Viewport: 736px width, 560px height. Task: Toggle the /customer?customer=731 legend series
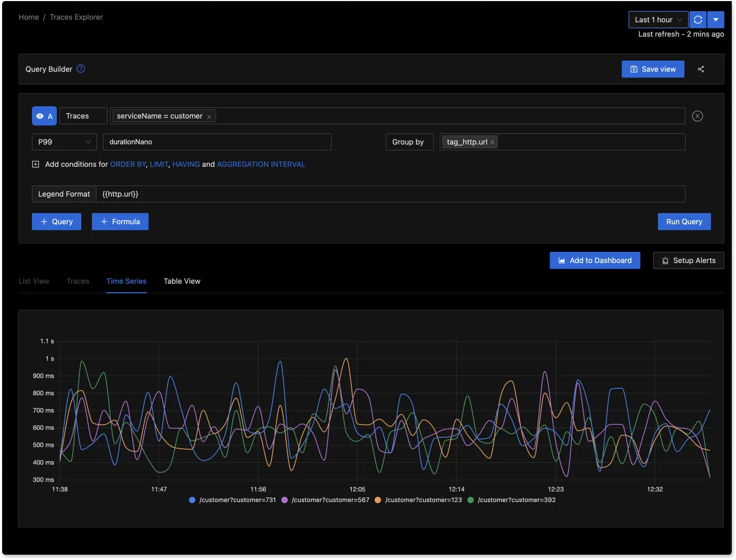232,500
